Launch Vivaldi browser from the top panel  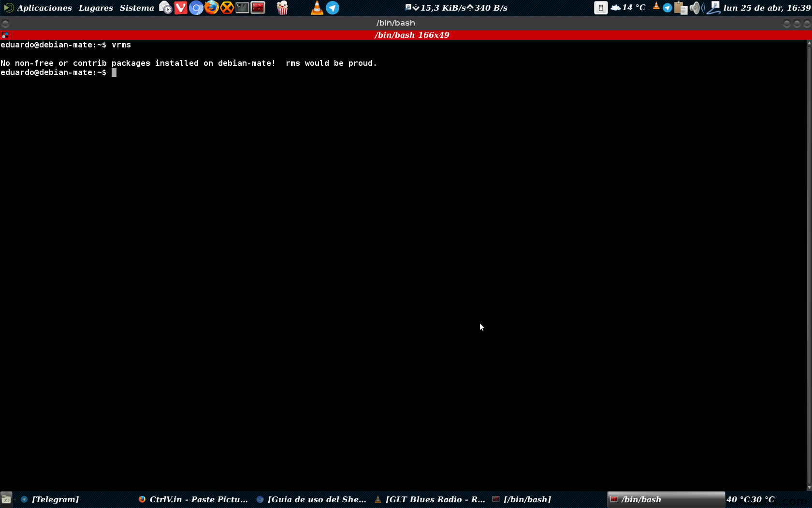click(x=181, y=8)
